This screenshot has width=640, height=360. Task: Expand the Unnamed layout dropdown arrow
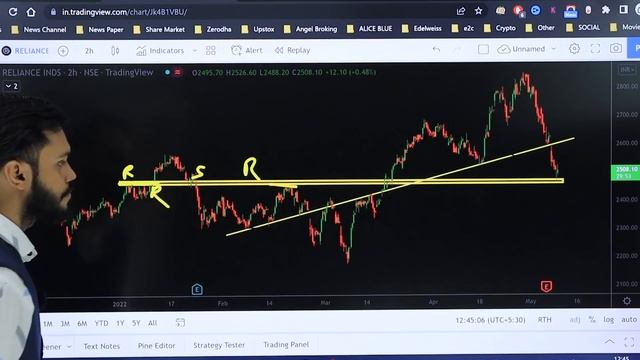point(554,49)
